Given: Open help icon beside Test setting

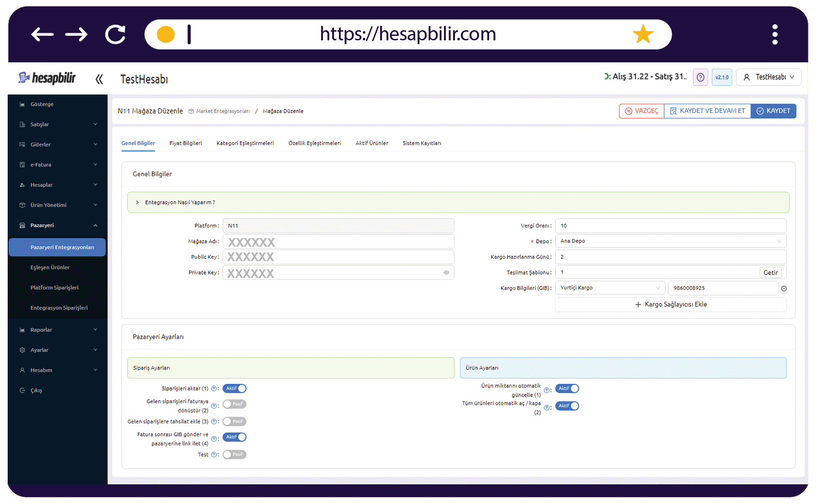Looking at the screenshot, I should [x=214, y=455].
